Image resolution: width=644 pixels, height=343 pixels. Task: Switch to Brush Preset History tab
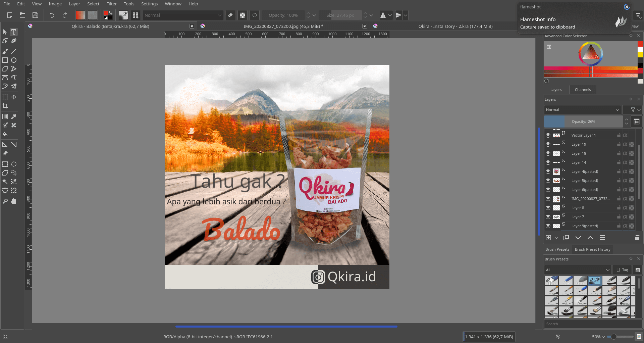point(592,249)
